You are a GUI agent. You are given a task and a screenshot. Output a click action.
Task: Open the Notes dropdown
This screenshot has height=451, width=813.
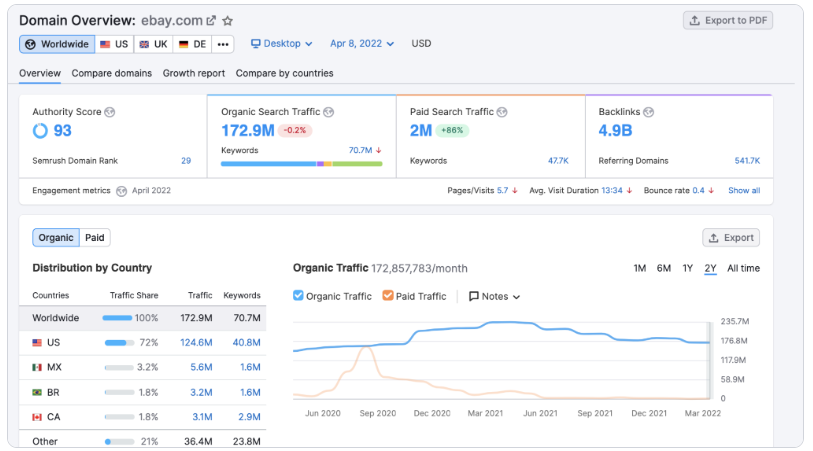[494, 297]
